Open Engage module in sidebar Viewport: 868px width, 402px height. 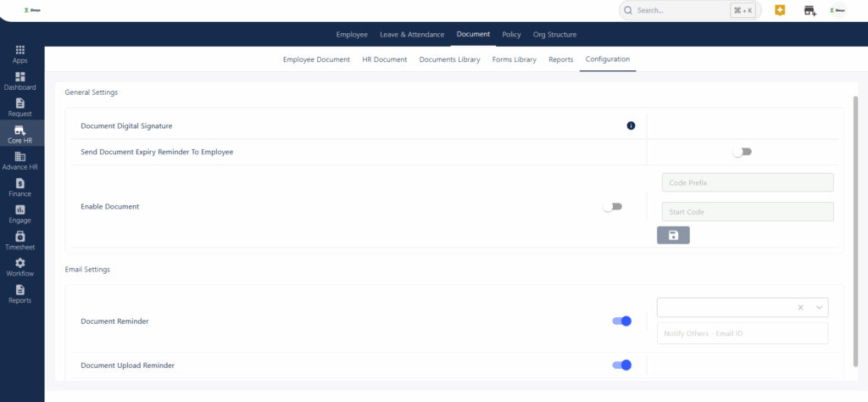[x=20, y=214]
